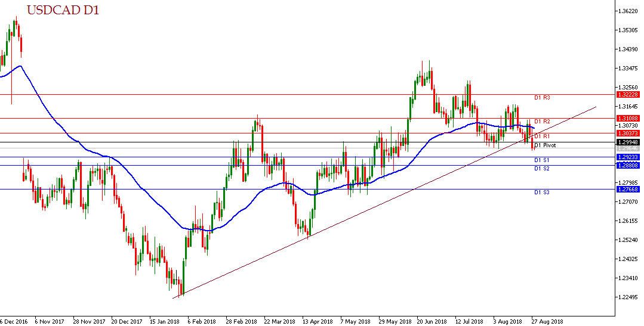Image resolution: width=644 pixels, height=326 pixels.
Task: Click the 1.27070 price axis value
Action: [628, 202]
